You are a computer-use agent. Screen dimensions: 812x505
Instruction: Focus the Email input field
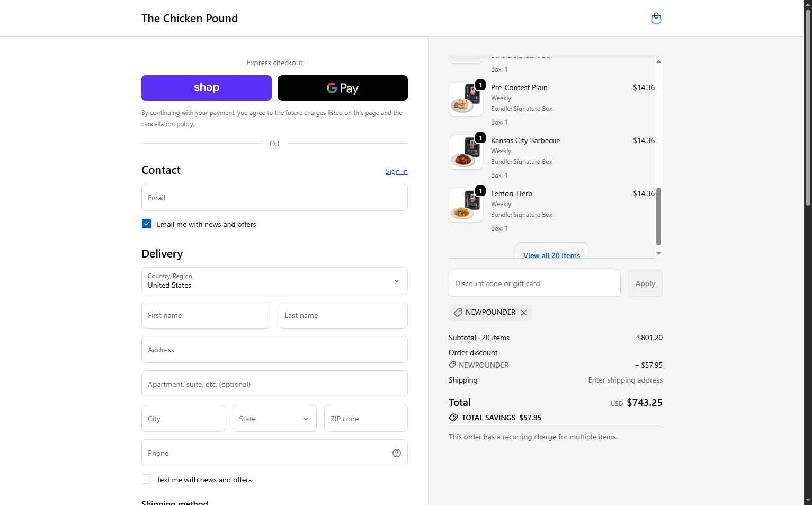point(274,198)
